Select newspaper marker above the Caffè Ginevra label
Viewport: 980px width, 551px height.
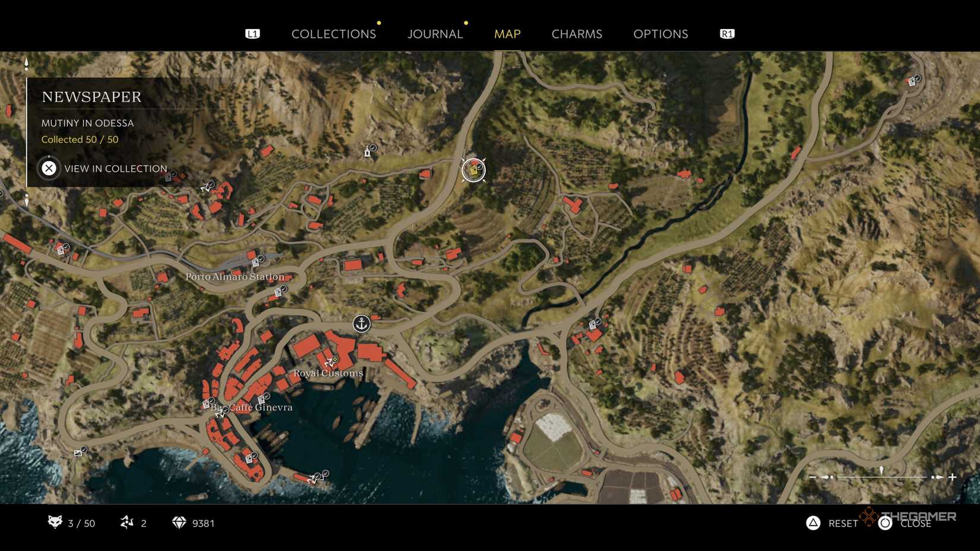[263, 398]
